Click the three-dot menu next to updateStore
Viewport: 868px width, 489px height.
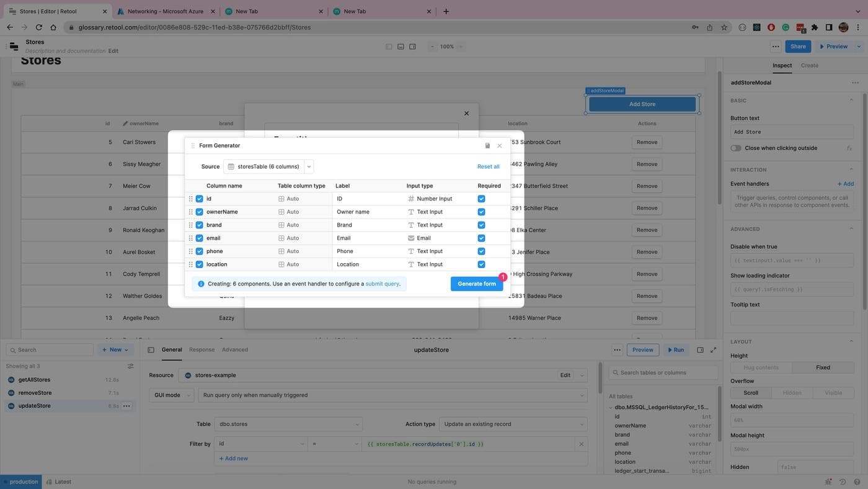(x=126, y=406)
